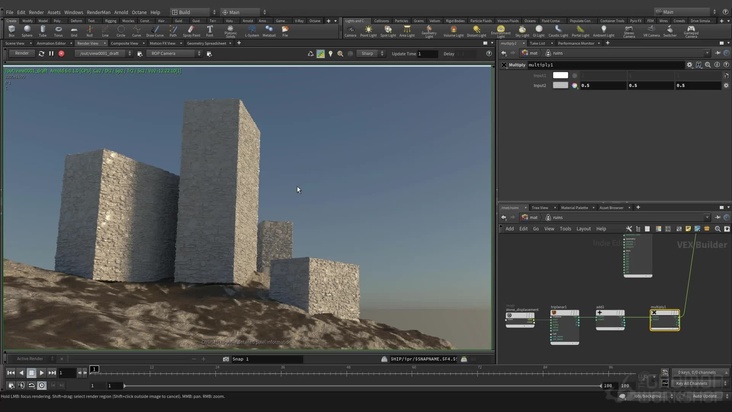
Task: Click the Point Light shelf tool
Action: pyautogui.click(x=368, y=31)
